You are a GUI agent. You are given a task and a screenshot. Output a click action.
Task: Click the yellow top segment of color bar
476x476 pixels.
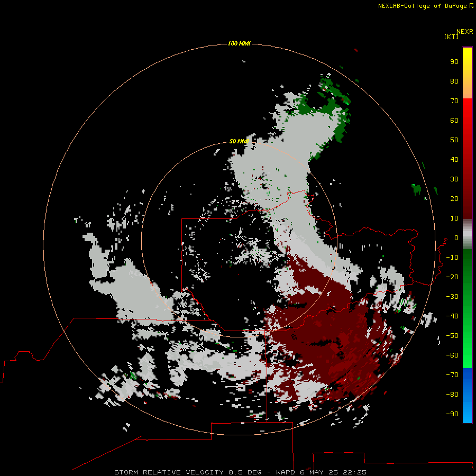[467, 72]
